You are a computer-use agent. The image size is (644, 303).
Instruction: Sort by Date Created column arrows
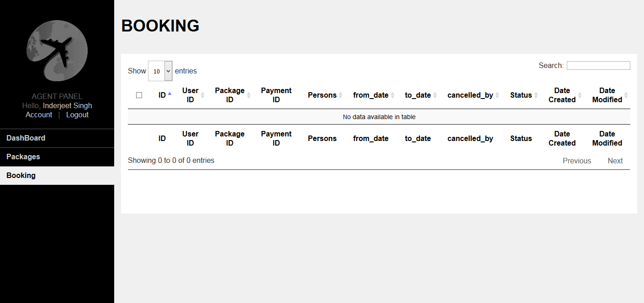[580, 95]
